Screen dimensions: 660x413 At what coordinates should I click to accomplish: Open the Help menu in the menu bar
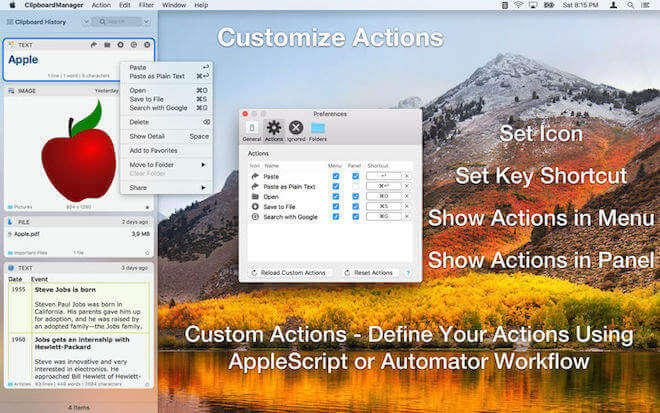tap(201, 5)
